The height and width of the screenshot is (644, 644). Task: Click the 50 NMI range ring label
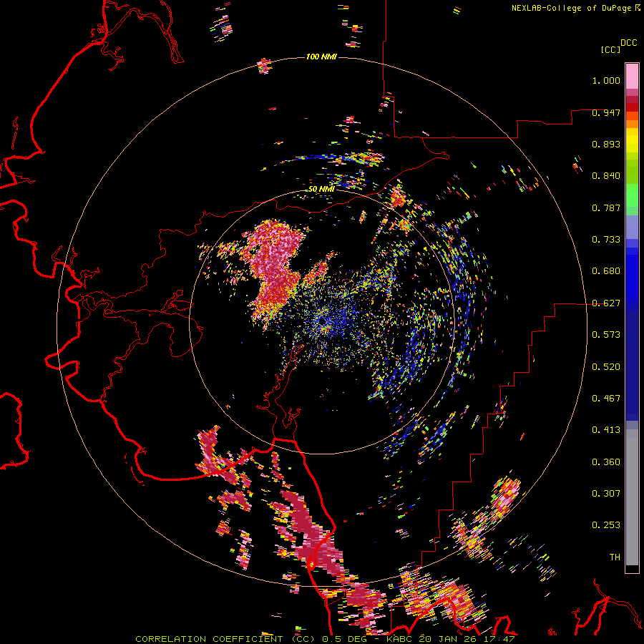[321, 189]
